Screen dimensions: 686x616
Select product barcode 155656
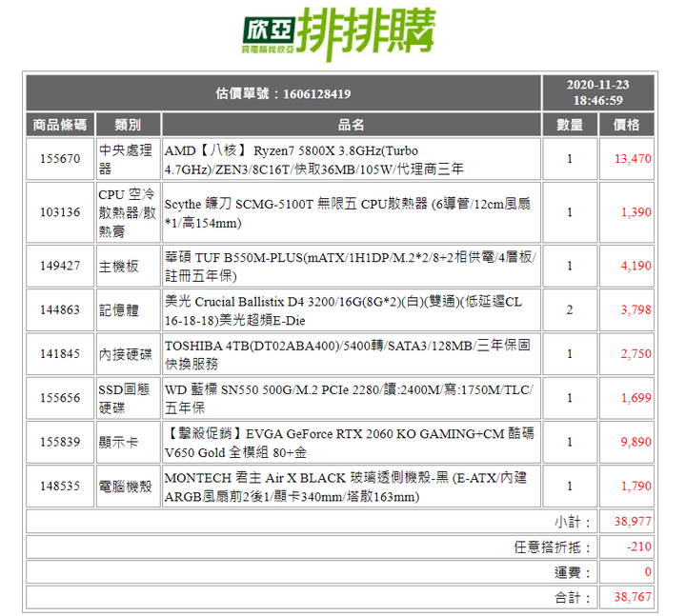click(x=60, y=398)
